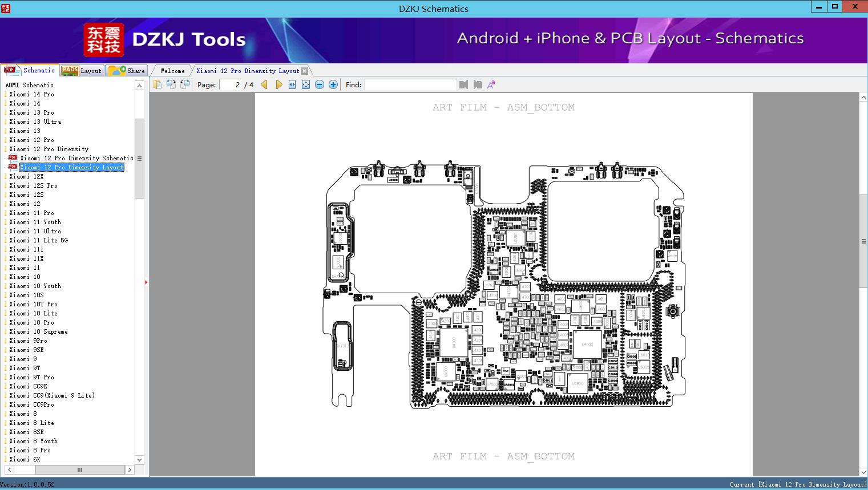This screenshot has width=868, height=490.
Task: Expand the Xiaomi CC9Pro tree folder
Action: pos(31,404)
